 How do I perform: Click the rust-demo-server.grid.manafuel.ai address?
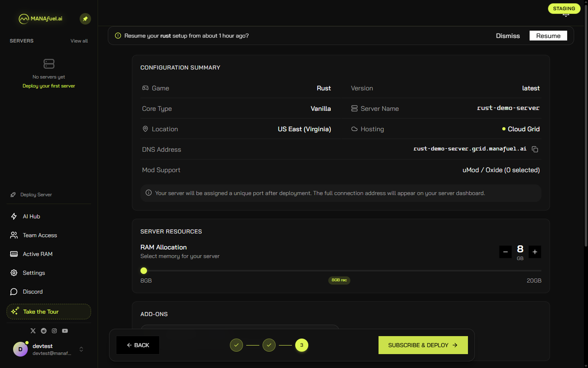(x=470, y=149)
